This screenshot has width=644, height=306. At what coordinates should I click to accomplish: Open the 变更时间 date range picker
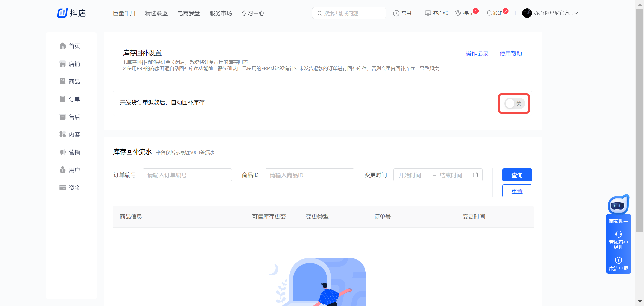(x=438, y=175)
